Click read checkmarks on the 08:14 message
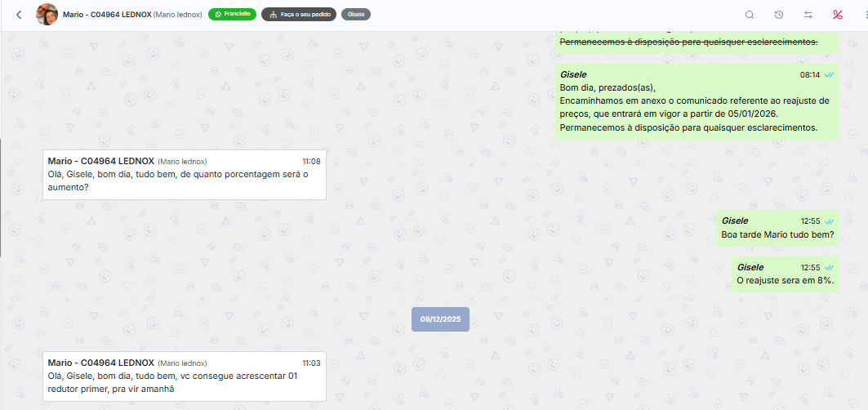 829,74
